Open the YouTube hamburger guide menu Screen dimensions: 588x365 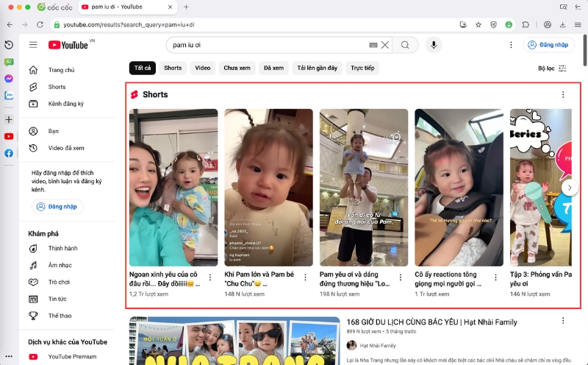point(33,45)
